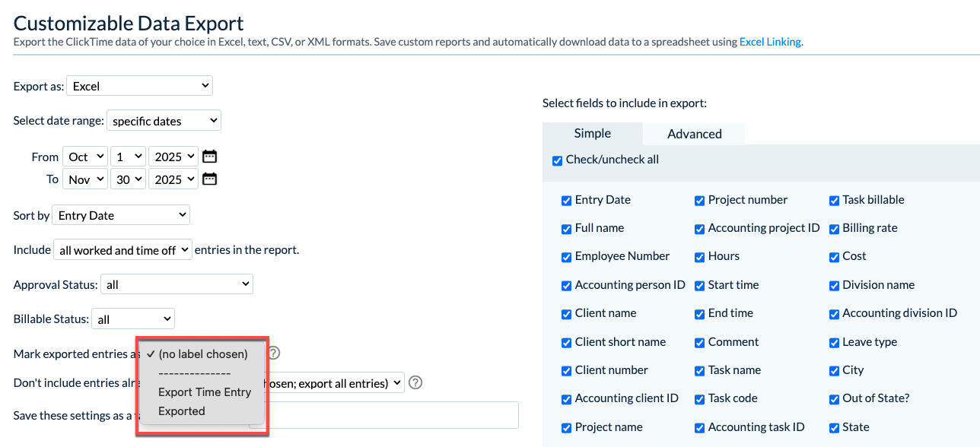Open the Include entries type dropdown
The height and width of the screenshot is (447, 980).
(x=123, y=249)
